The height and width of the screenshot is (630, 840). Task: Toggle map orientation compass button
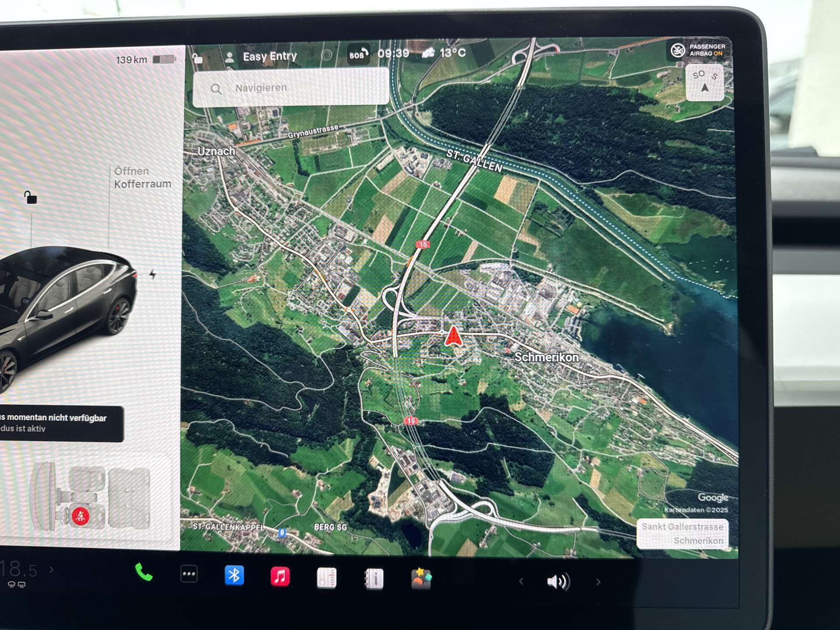pos(704,82)
